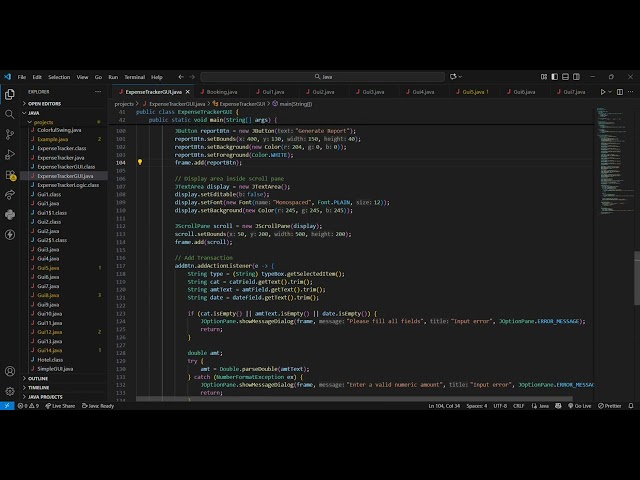Open the Live Share activity bar icon
The width and height of the screenshot is (640, 480).
10,195
